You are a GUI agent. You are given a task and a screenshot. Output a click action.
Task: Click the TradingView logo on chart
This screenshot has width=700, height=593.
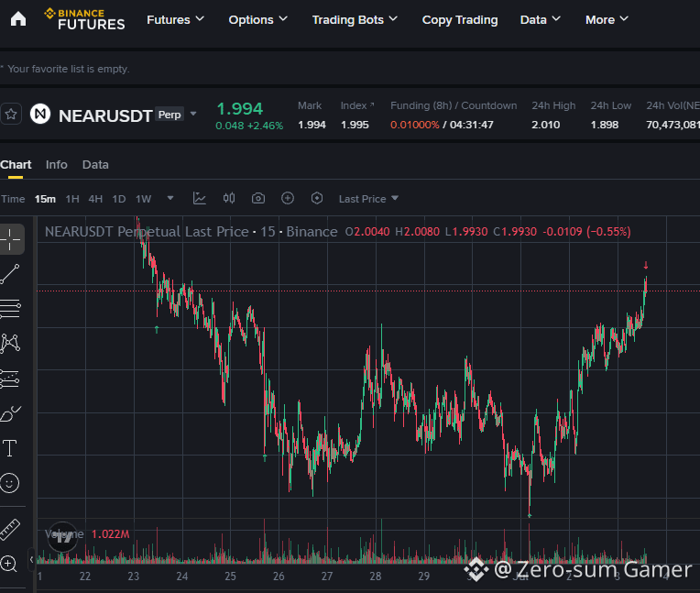coord(62,537)
